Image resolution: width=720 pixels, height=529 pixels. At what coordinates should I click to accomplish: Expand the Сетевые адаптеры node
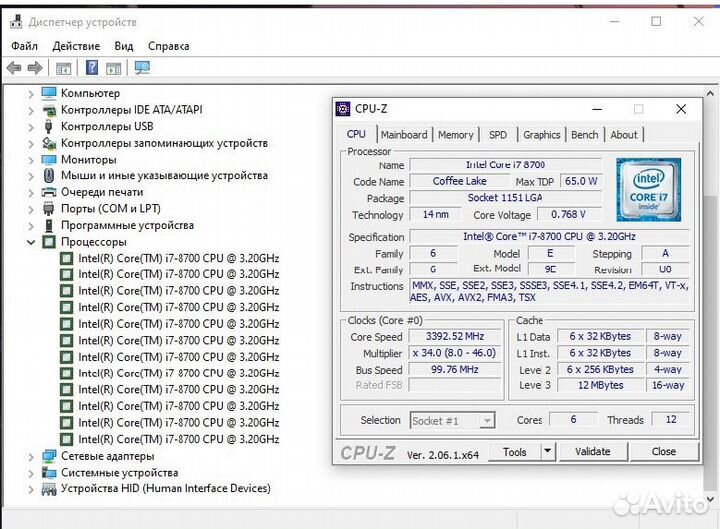tap(30, 457)
